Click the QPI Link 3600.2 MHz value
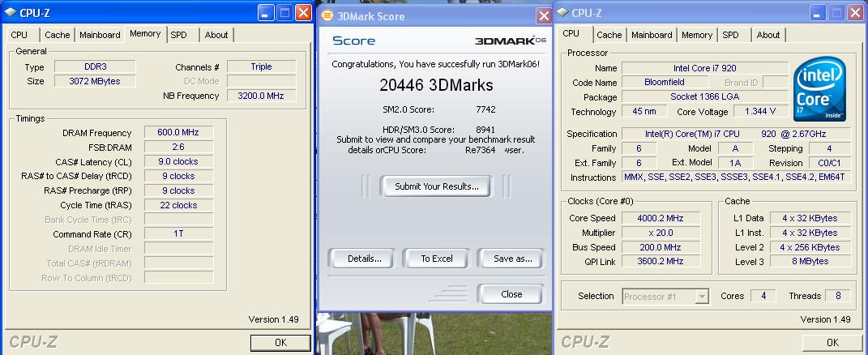Viewport: 868px width, 355px height. [661, 262]
